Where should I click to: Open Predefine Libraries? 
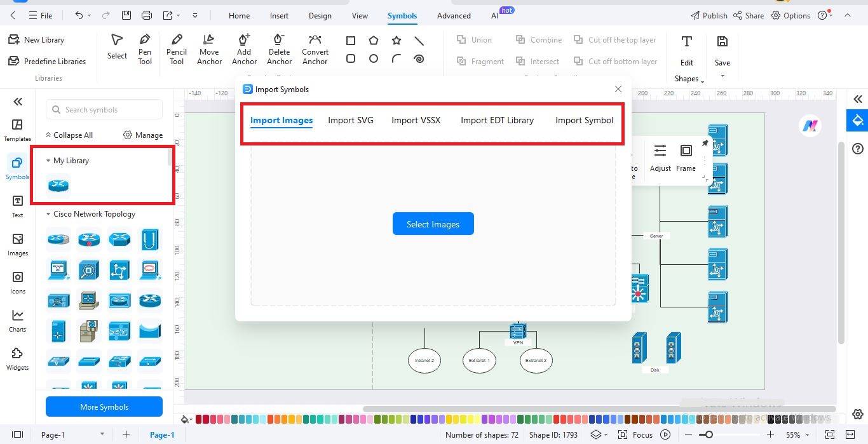point(47,61)
